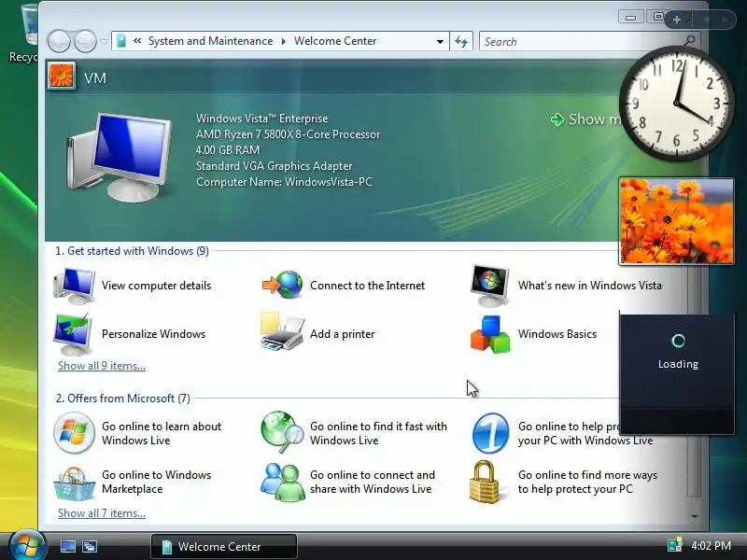Click the Back navigation button

click(59, 41)
